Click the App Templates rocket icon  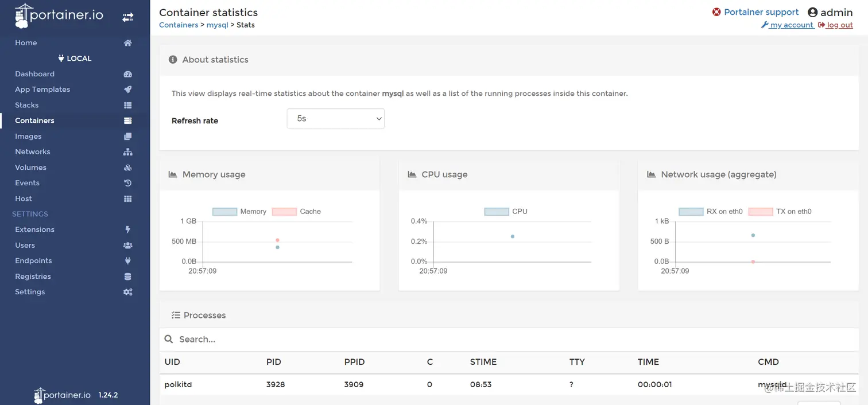(x=127, y=89)
